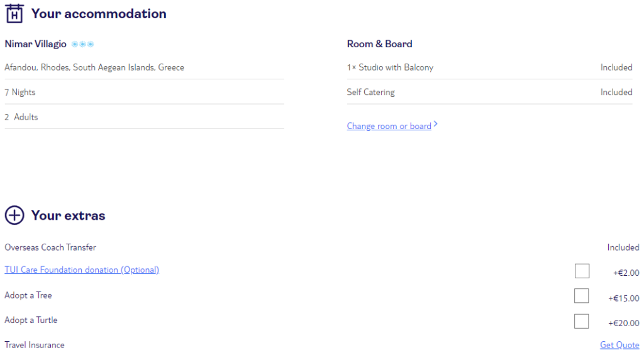
Task: Check the Adopt a Turtle box
Action: 581,321
